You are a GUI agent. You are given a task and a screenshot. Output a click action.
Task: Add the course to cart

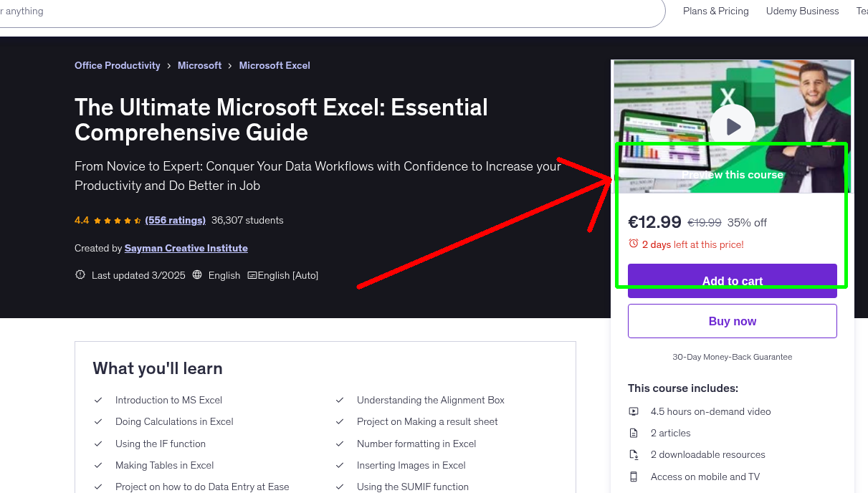[x=732, y=281]
